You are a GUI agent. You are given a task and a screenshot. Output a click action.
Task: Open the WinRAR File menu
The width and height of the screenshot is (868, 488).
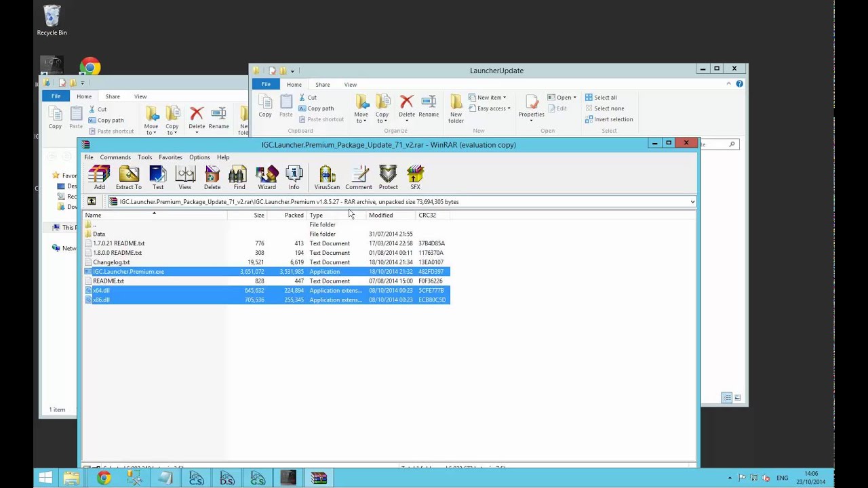tap(89, 157)
